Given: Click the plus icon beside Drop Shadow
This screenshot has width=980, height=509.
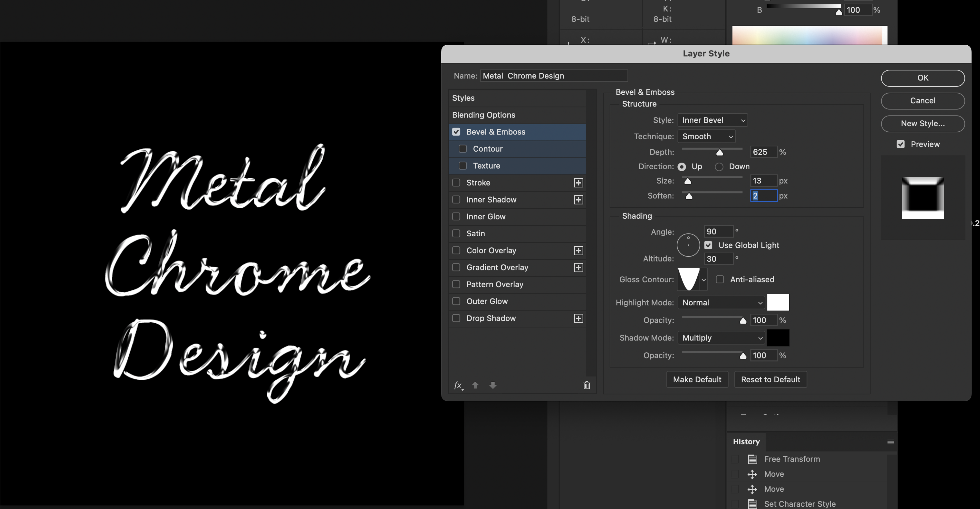Looking at the screenshot, I should 578,318.
